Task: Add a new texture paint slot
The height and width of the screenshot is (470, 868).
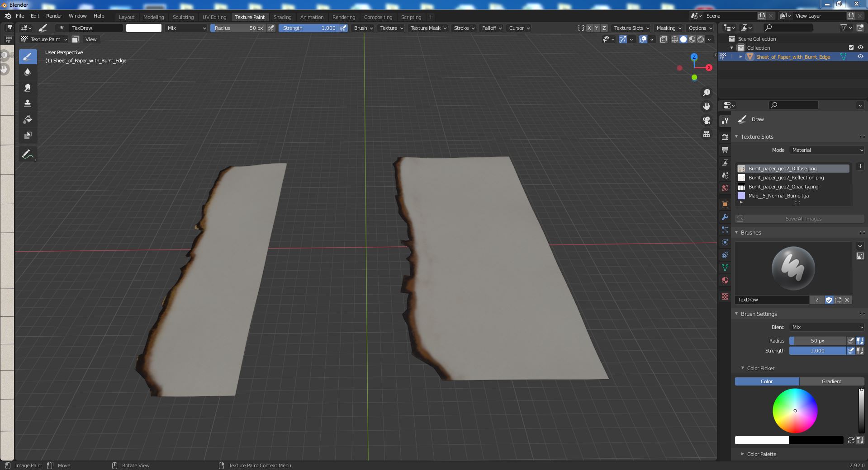Action: (860, 166)
